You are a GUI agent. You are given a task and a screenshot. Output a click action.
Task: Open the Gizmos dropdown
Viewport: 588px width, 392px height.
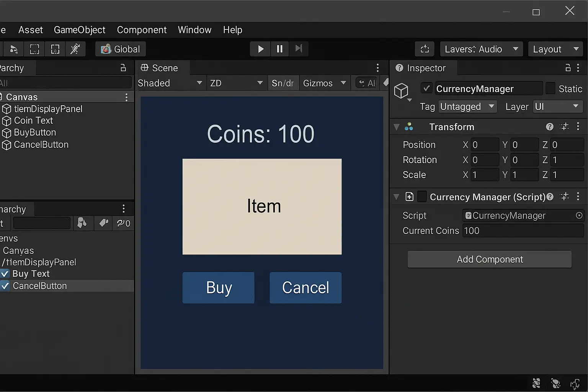pyautogui.click(x=325, y=83)
